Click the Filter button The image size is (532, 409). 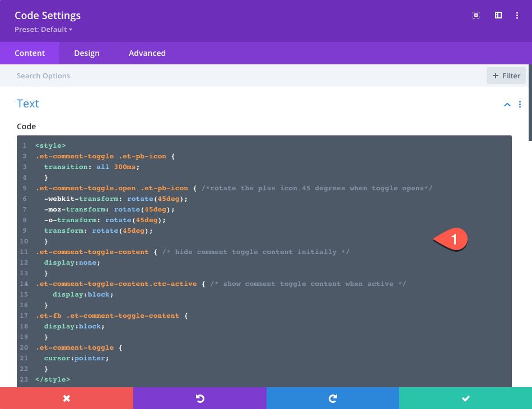coord(506,76)
